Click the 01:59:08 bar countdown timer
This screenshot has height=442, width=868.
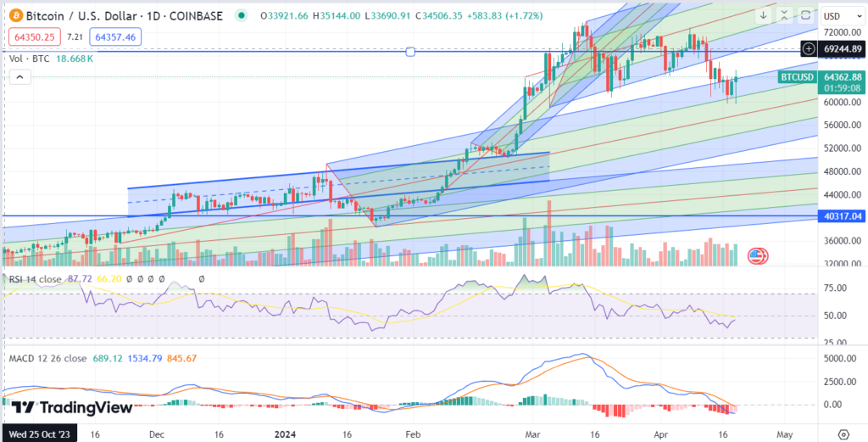(x=842, y=87)
